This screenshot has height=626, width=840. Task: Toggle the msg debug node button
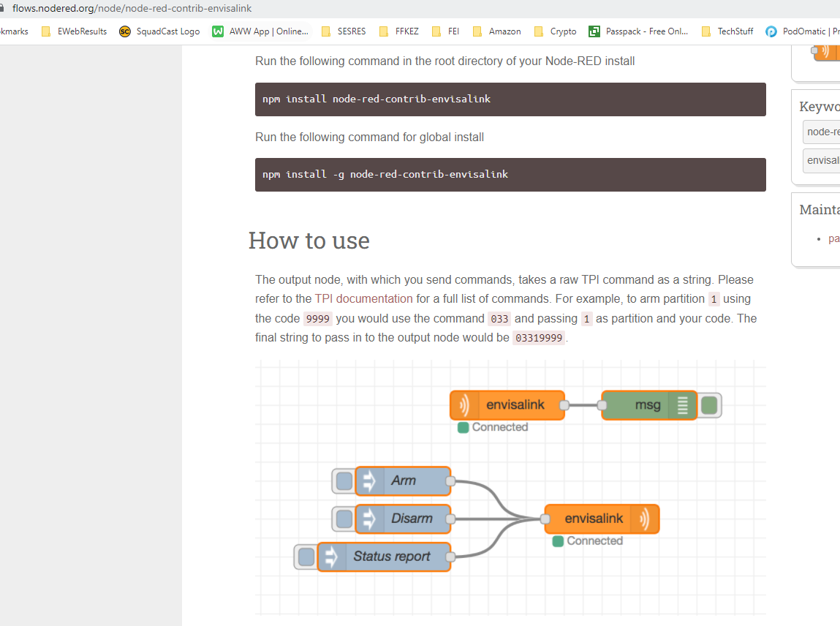pyautogui.click(x=709, y=405)
